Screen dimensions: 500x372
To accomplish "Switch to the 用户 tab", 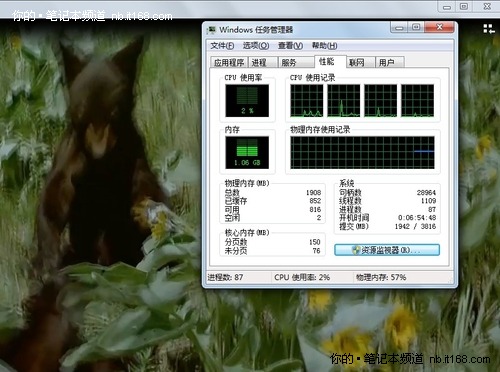I will point(389,62).
